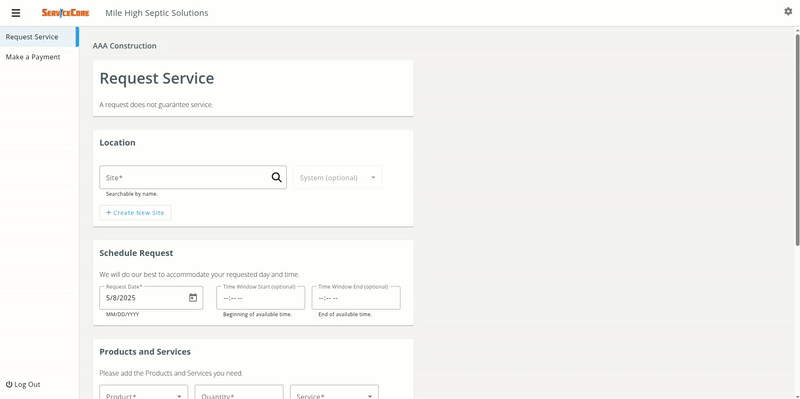
Task: Open the Service dropdown
Action: coord(334,392)
